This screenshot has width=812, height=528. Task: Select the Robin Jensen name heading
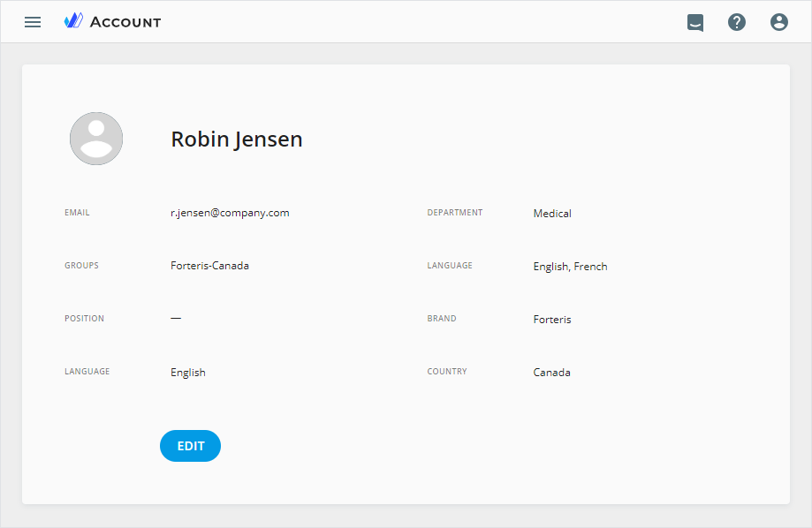(236, 139)
